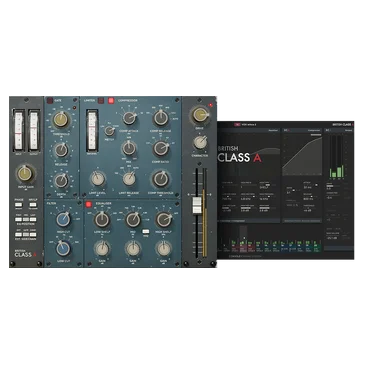The image size is (365, 365).
Task: Click the Input Gain knob
Action: coord(24,175)
